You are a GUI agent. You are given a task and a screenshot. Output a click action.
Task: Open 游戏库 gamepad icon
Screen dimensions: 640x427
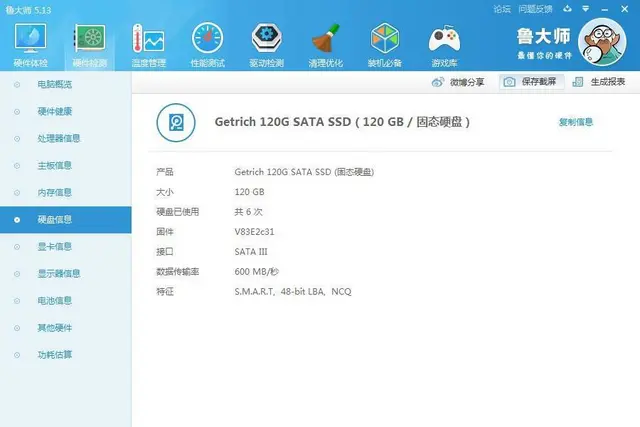444,39
